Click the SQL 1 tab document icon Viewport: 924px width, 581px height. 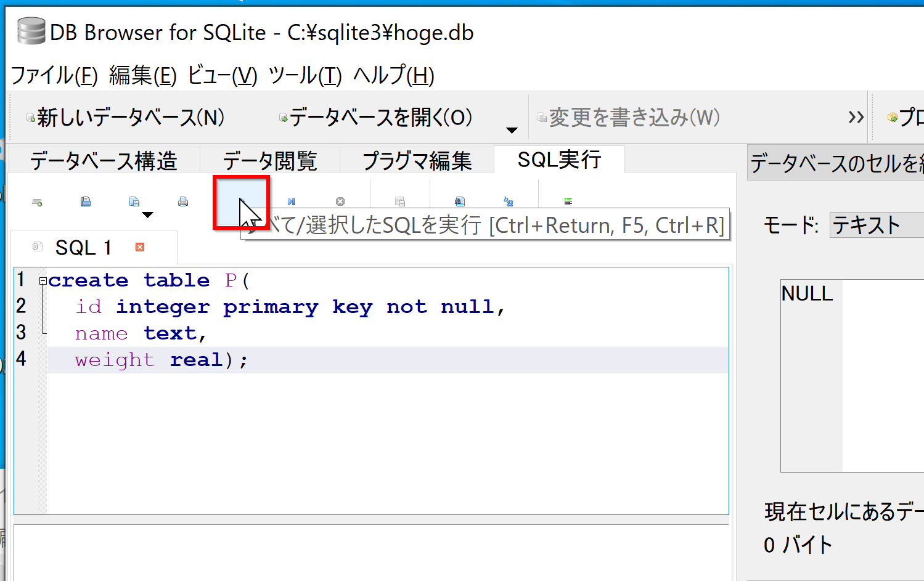pos(38,246)
